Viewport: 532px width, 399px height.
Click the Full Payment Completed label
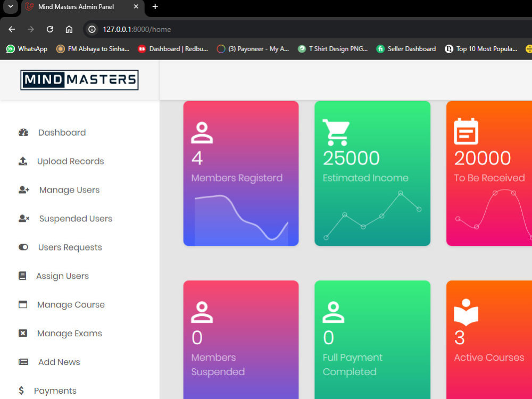[353, 364]
